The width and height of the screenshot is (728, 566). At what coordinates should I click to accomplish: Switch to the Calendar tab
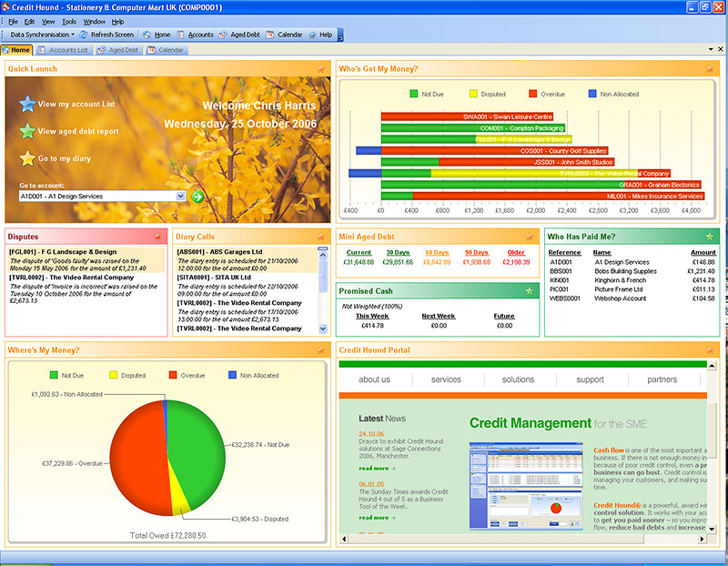[x=166, y=50]
